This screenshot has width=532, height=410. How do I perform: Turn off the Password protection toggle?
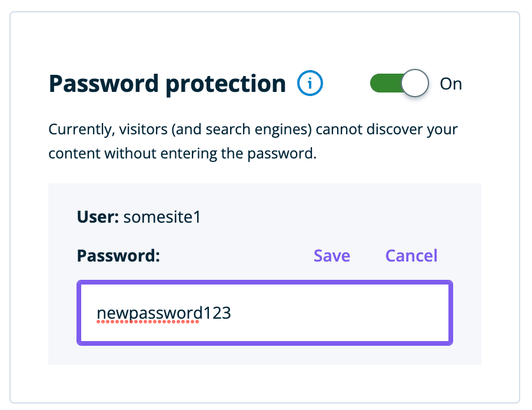[399, 84]
